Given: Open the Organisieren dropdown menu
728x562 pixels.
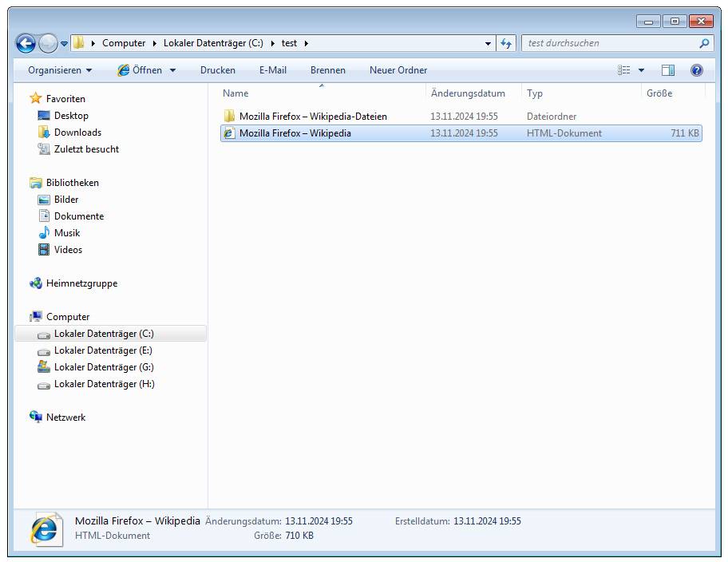Looking at the screenshot, I should (x=60, y=70).
